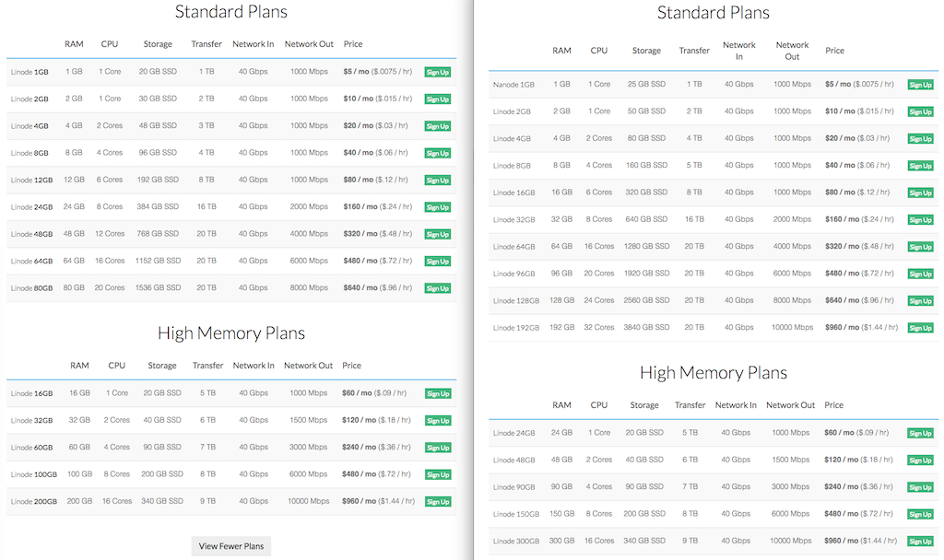Select Sign Up on the Linode 300GB row
The height and width of the screenshot is (560, 944).
[921, 542]
